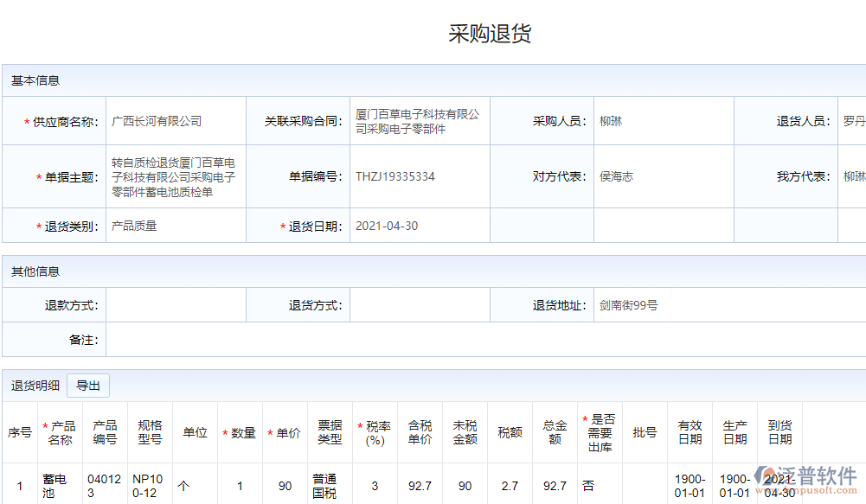Click the 票据类型 column header
Viewport: 866px width, 504px height.
(x=330, y=433)
